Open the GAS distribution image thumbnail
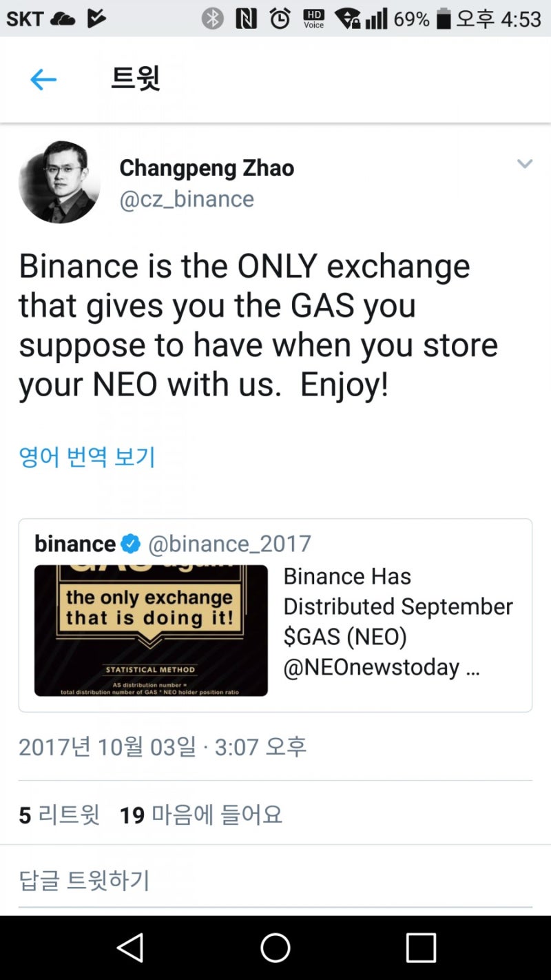This screenshot has height=980, width=551. pos(152,629)
